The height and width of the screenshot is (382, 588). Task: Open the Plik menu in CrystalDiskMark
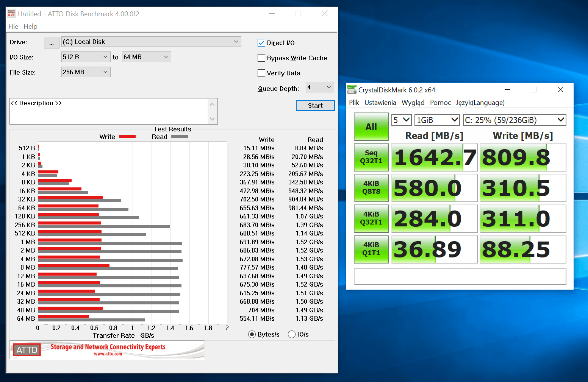point(354,103)
